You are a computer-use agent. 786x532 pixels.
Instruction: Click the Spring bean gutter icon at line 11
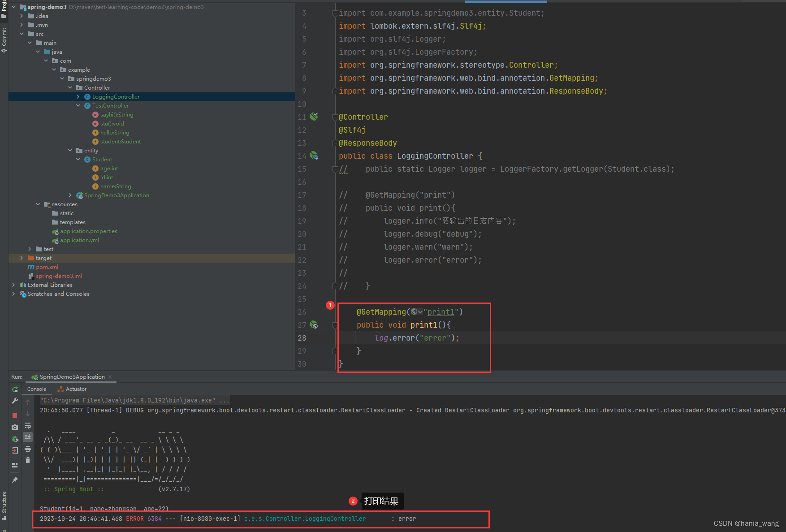(314, 117)
